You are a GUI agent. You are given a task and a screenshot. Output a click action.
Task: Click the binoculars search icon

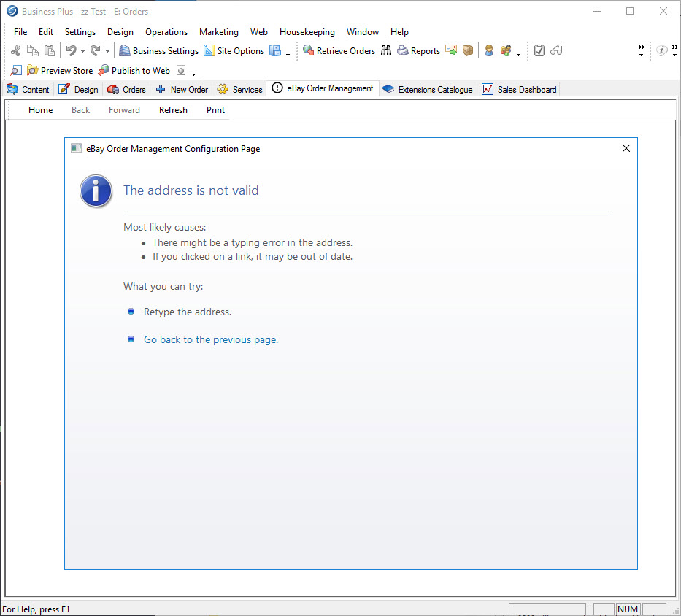click(387, 51)
